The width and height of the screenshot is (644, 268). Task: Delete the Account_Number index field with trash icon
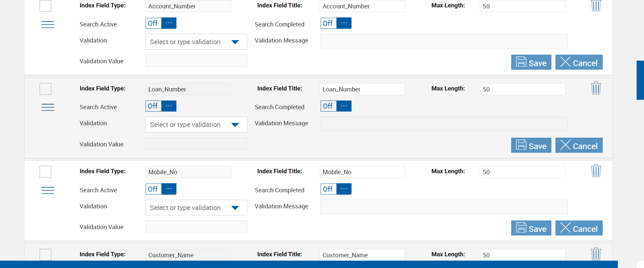tap(596, 5)
